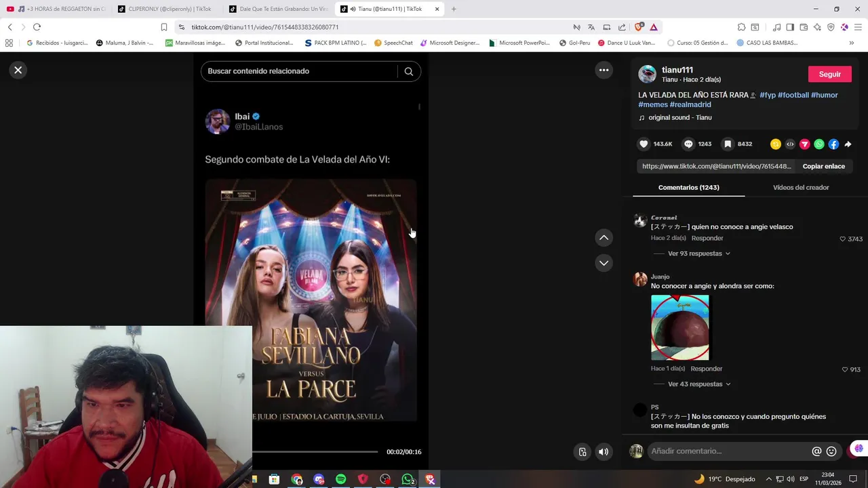Open WhatsApp from the taskbar
The height and width of the screenshot is (488, 868).
(x=408, y=479)
